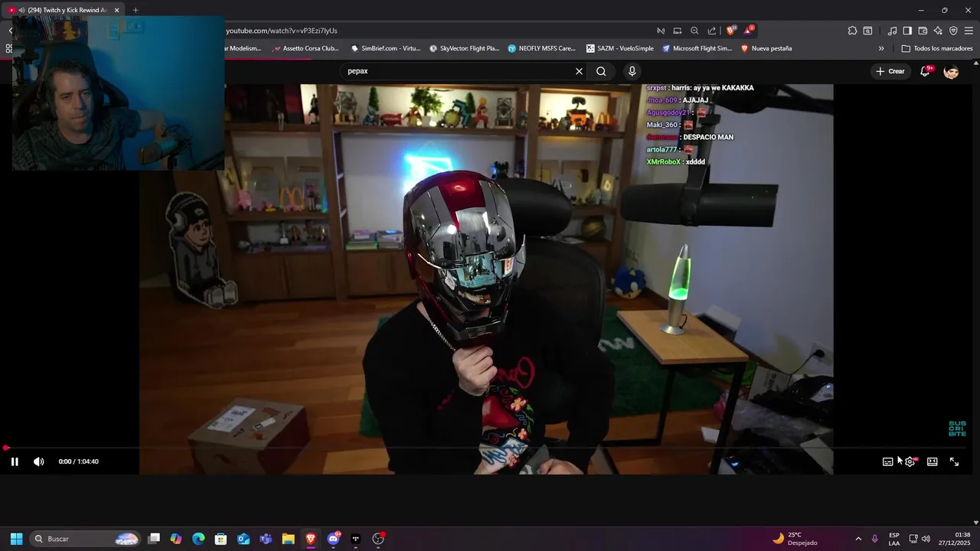Open the Windows Start menu
The width and height of the screenshot is (980, 551).
pos(16,539)
